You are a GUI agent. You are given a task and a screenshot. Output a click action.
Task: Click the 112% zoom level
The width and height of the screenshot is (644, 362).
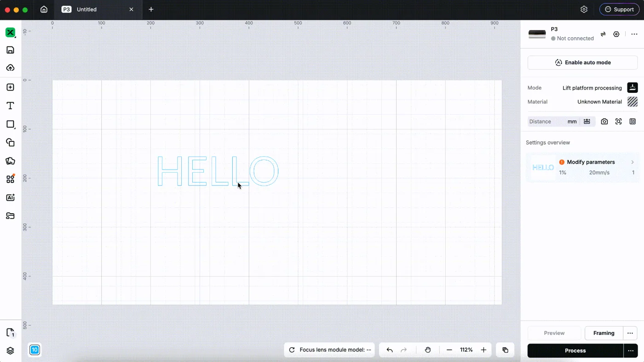(466, 350)
